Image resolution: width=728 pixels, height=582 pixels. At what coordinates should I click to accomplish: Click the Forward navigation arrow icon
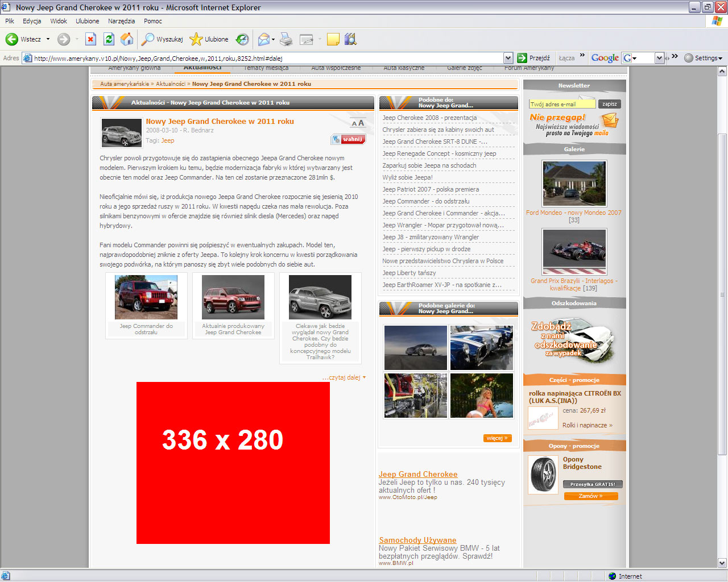click(64, 39)
